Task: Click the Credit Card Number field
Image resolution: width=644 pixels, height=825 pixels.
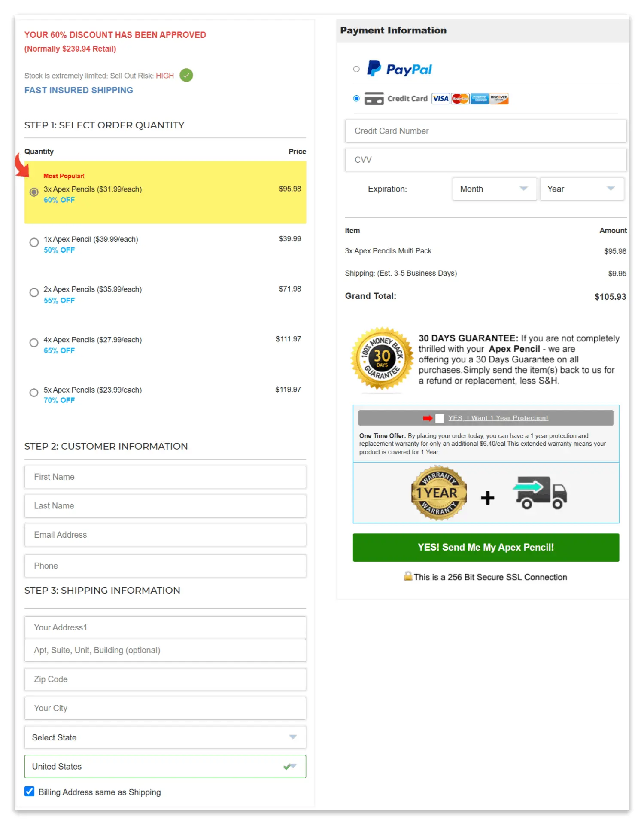Action: pyautogui.click(x=486, y=131)
